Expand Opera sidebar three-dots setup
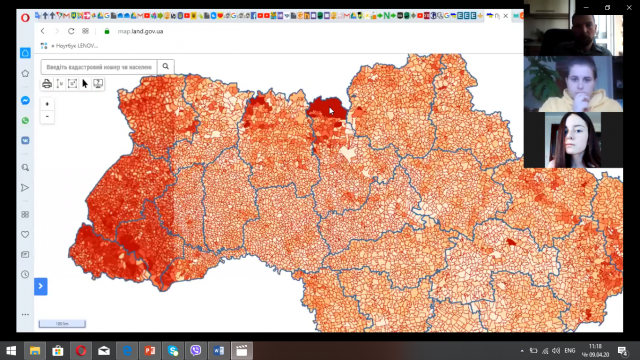This screenshot has height=360, width=640. tap(25, 314)
